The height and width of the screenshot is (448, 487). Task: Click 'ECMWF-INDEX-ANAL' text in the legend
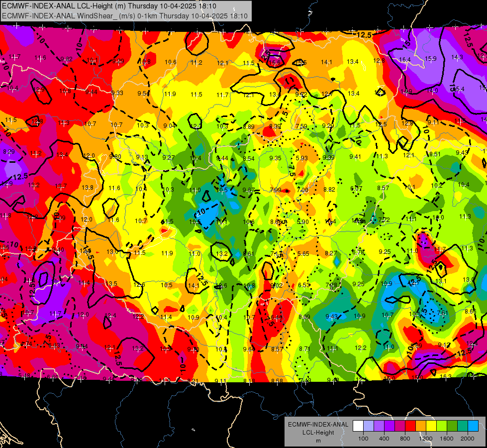318,425
